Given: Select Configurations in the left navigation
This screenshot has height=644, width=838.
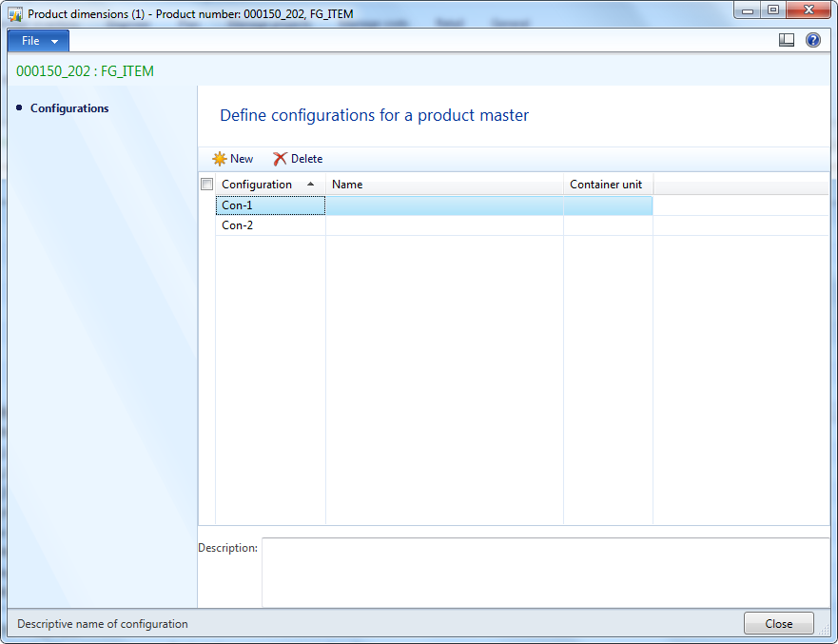Looking at the screenshot, I should 70,107.
